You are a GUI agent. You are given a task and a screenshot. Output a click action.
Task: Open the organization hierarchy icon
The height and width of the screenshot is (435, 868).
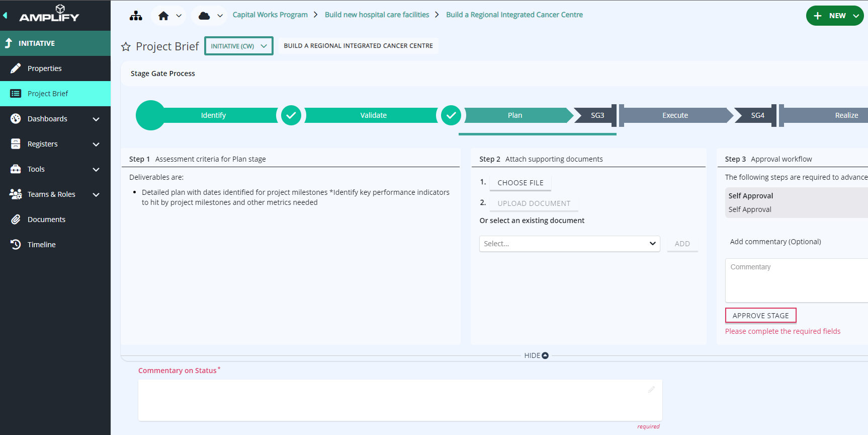click(x=136, y=16)
